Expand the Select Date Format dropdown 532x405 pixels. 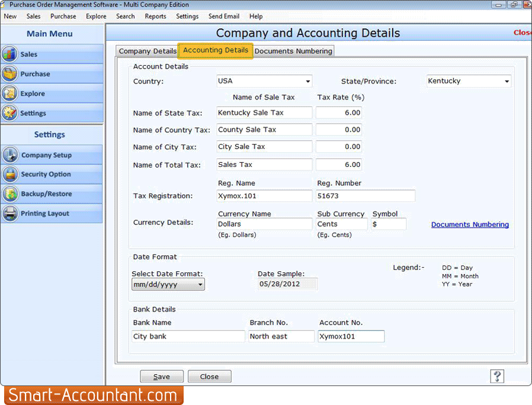[x=200, y=284]
